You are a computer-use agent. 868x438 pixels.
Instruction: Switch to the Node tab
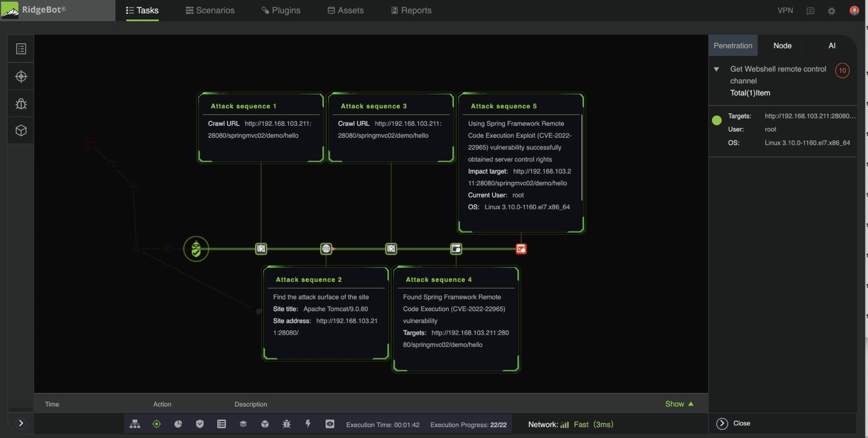782,46
